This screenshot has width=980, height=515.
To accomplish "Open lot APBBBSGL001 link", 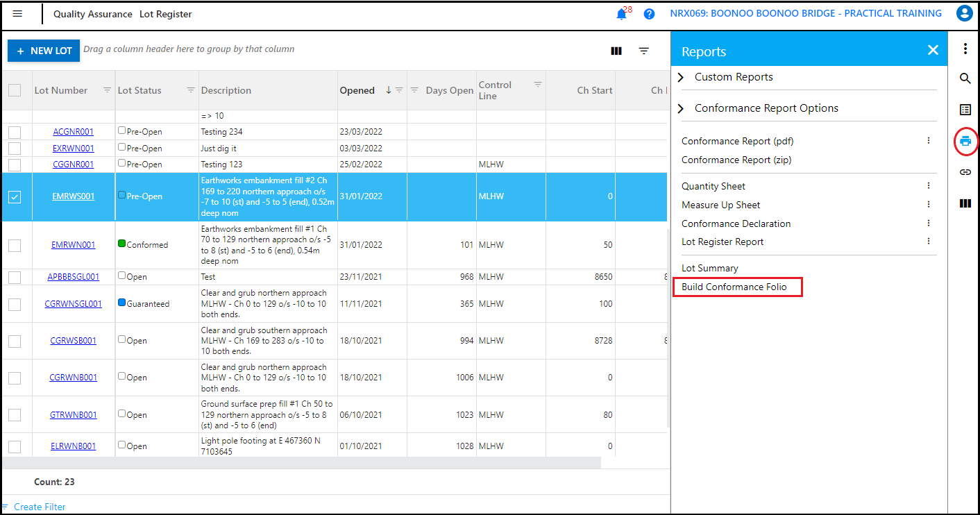I will tap(74, 277).
